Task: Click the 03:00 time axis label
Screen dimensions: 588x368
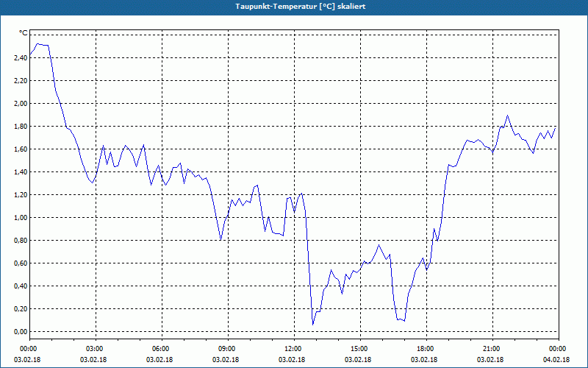Action: click(96, 349)
